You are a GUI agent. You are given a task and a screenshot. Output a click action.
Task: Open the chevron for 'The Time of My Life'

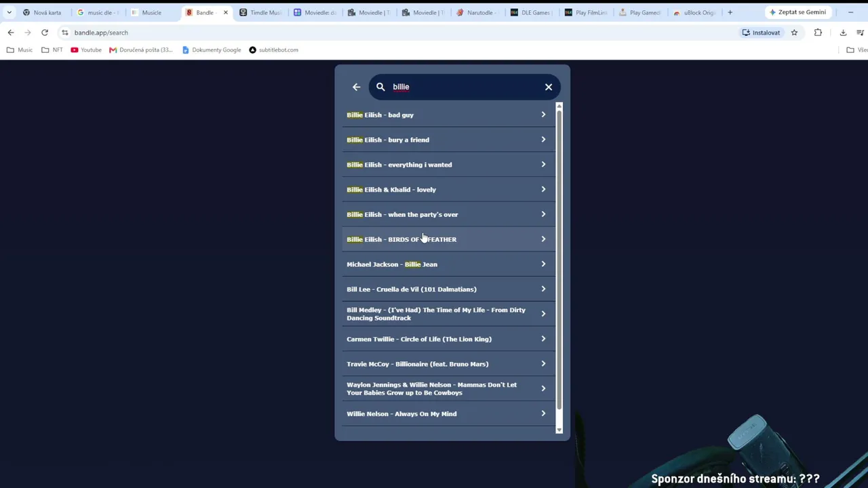coord(543,314)
